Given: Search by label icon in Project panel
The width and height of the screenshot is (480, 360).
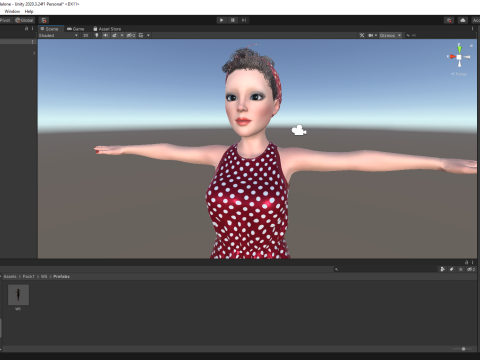Looking at the screenshot, I should pos(452,269).
